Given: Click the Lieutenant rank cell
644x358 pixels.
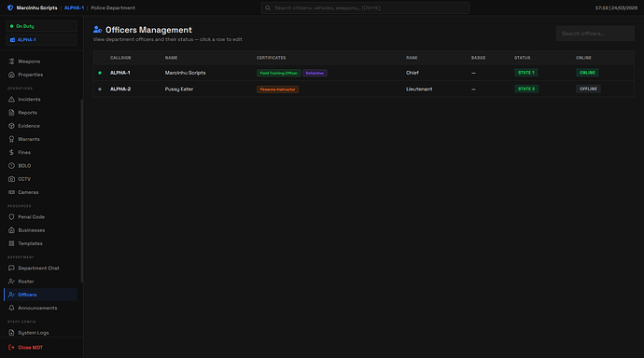Looking at the screenshot, I should click(419, 89).
